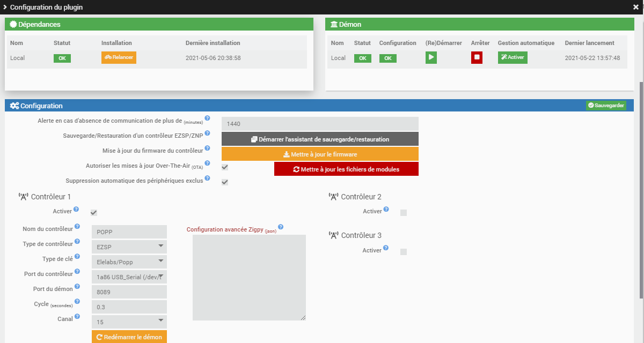The height and width of the screenshot is (343, 644).
Task: Stop the daemon with the red stop button
Action: tap(477, 57)
